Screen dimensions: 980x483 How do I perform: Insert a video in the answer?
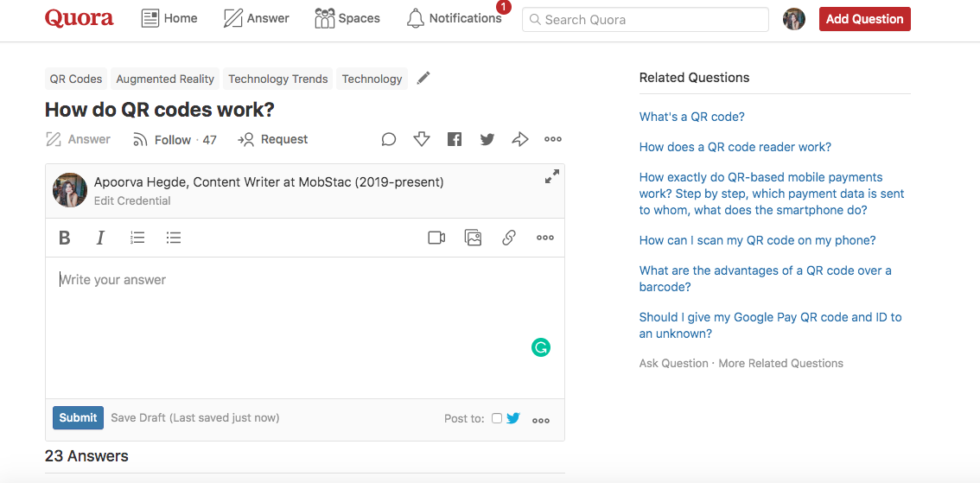point(436,238)
